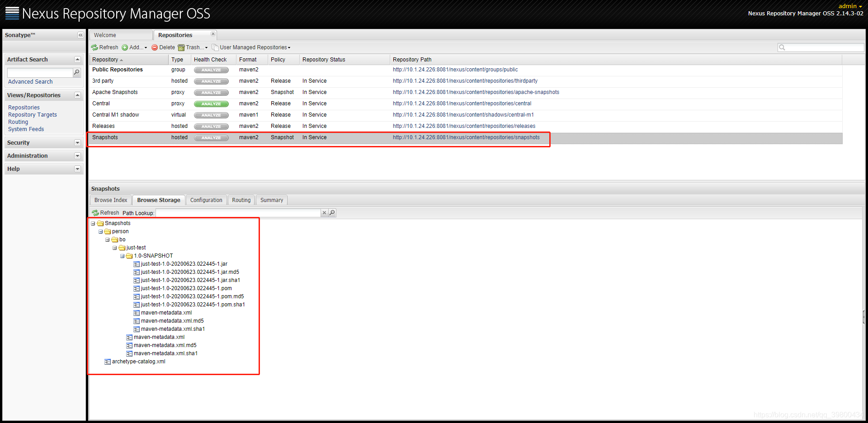Open the Configuration tab

206,200
